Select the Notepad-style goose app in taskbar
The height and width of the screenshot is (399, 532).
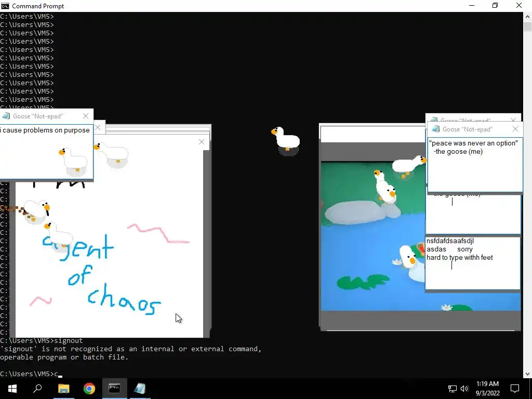coord(140,389)
